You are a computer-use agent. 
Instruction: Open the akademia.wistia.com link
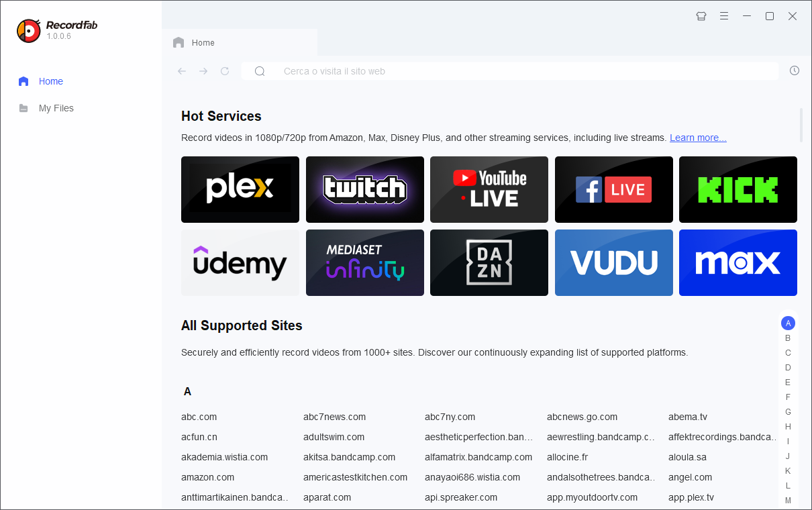pos(224,457)
